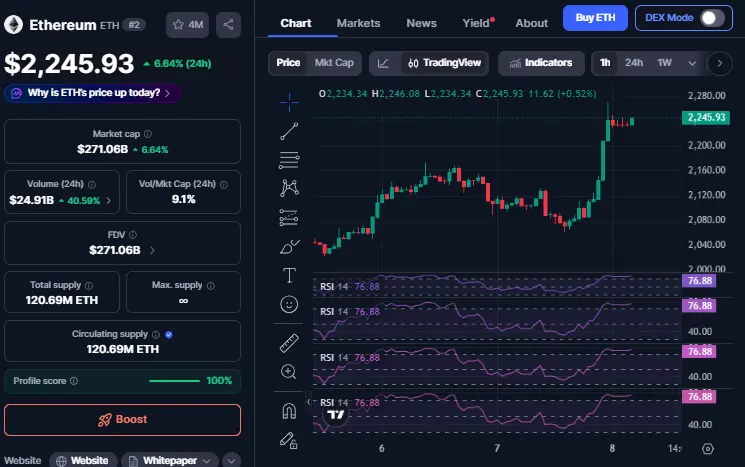Click the verified circulating supply badge
The width and height of the screenshot is (745, 467).
click(x=169, y=334)
